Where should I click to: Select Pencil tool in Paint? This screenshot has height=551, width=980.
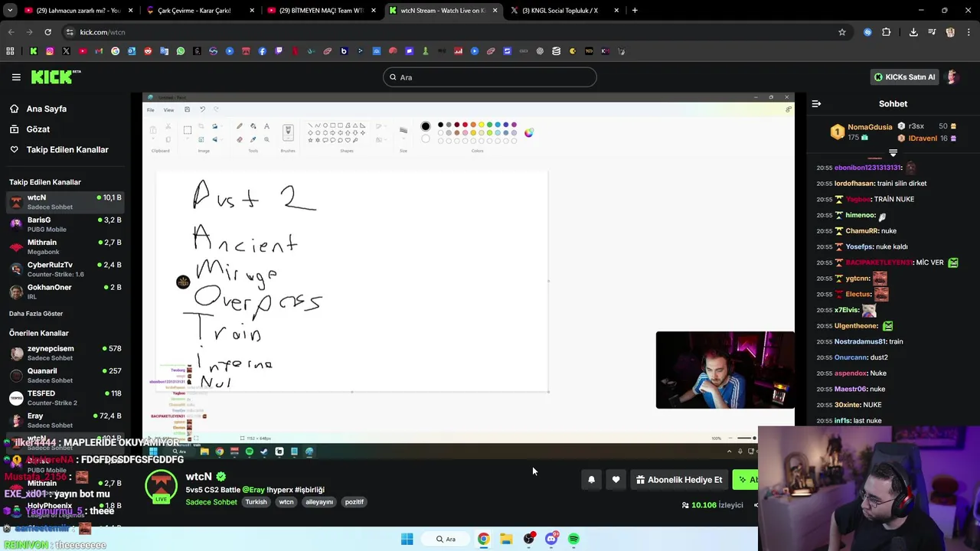coord(240,126)
